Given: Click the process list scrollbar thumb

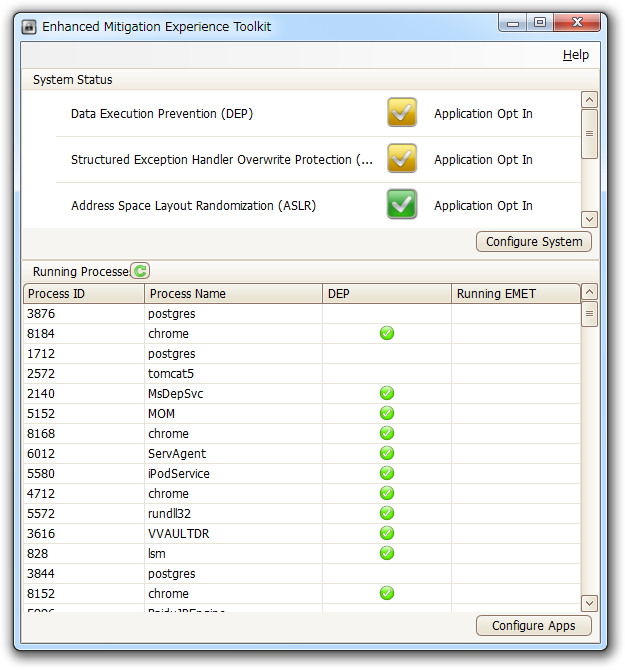Looking at the screenshot, I should pyautogui.click(x=590, y=314).
